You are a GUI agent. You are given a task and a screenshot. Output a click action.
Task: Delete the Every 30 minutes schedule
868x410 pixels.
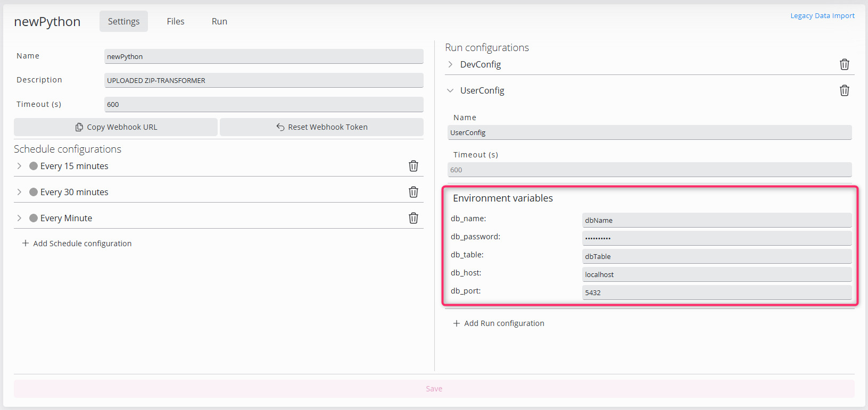click(413, 192)
